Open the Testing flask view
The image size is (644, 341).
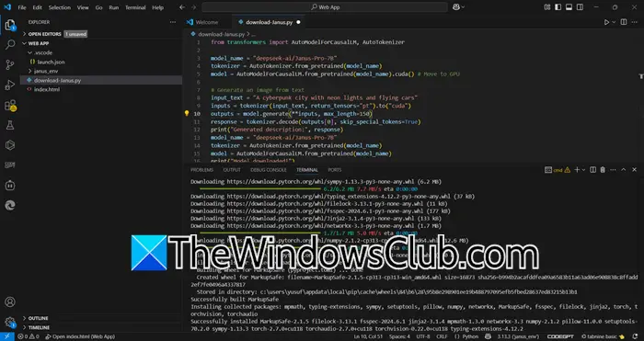(10, 126)
